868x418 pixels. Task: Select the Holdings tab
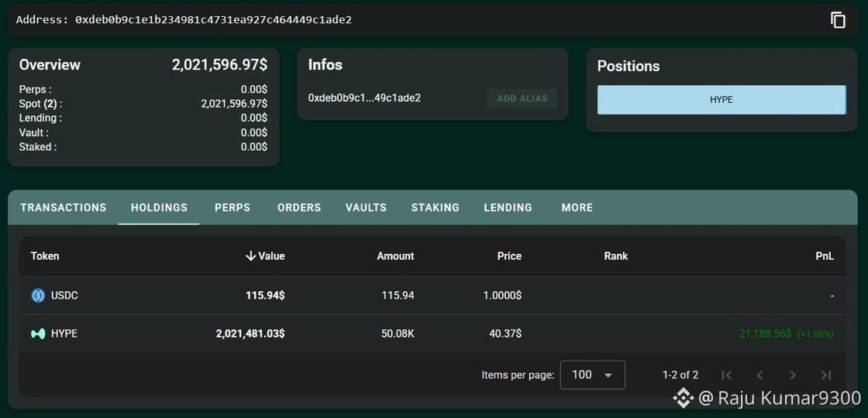[159, 208]
